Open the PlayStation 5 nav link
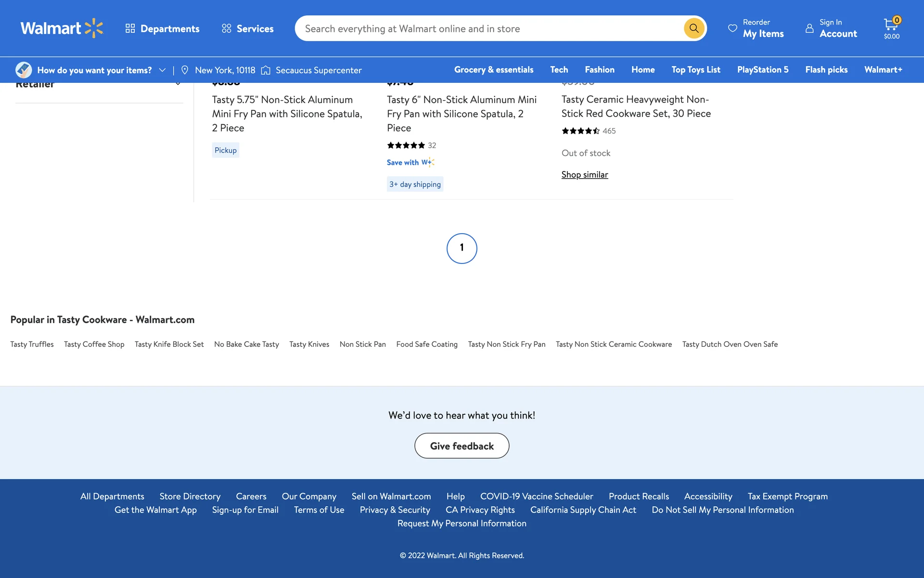924x578 pixels. 762,70
